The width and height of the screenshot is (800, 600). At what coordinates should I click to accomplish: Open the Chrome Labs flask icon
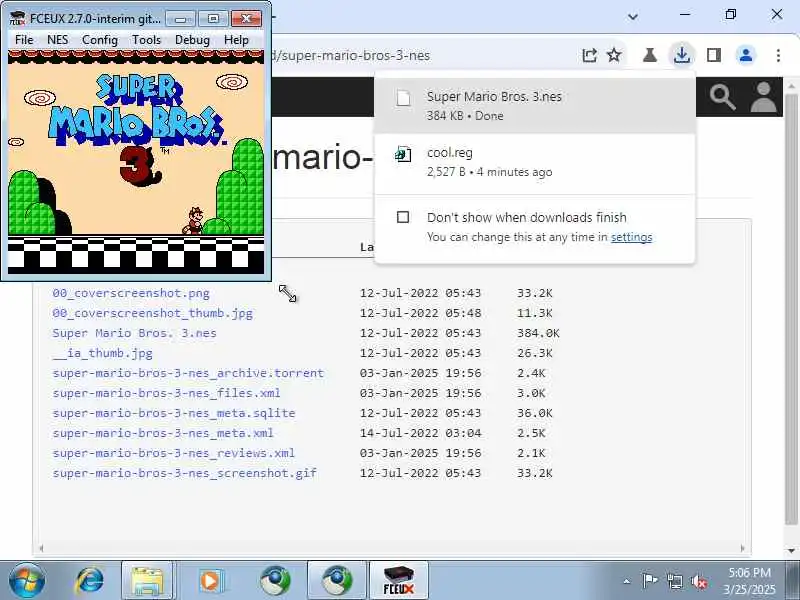click(x=649, y=55)
